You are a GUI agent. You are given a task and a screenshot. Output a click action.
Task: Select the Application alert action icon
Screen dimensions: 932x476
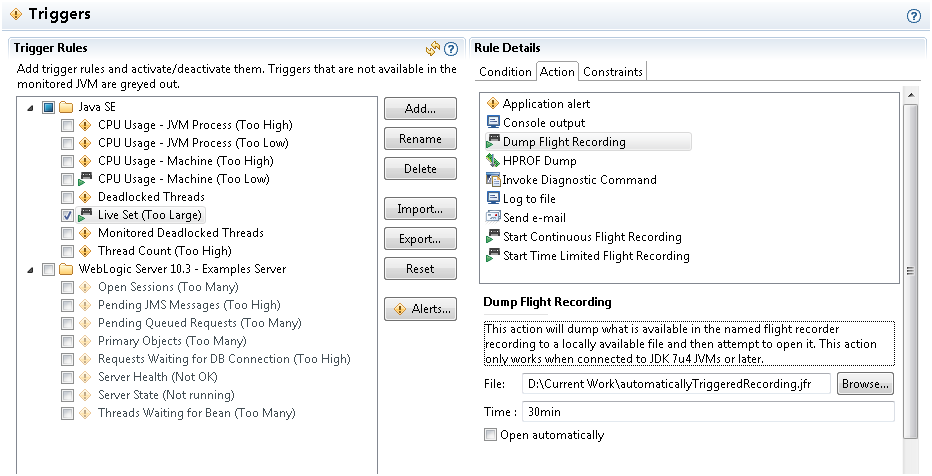point(492,104)
